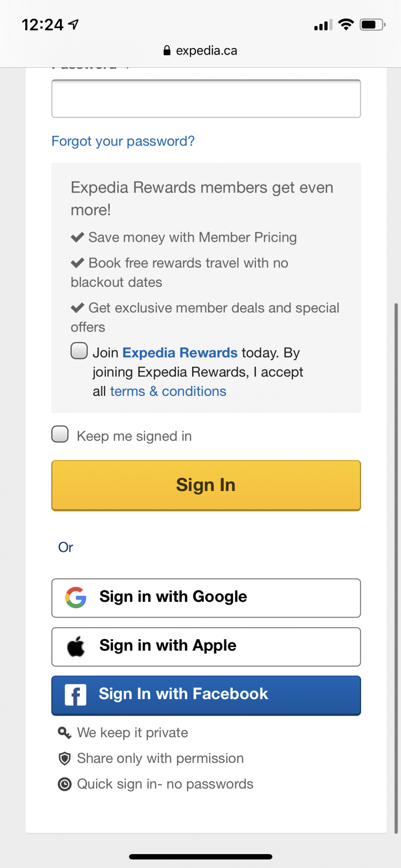This screenshot has width=401, height=868.
Task: Click the yellow Sign In button
Action: [206, 486]
